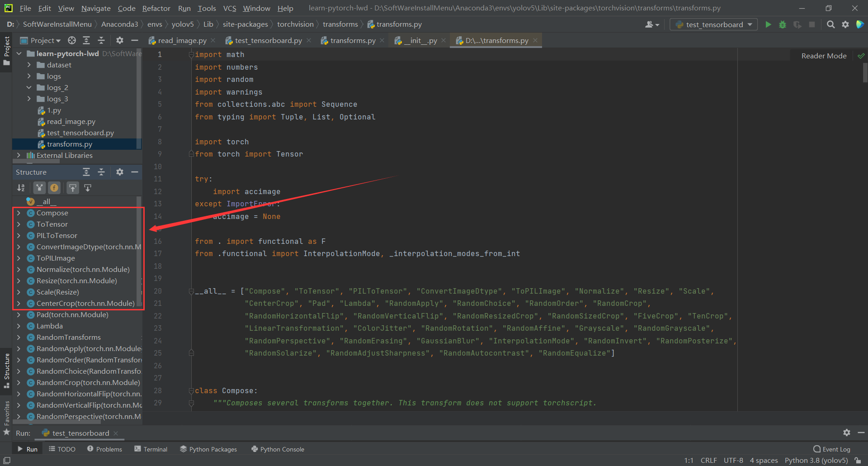Toggle the Project sidebar tool button
The height and width of the screenshot is (466, 868).
[x=6, y=50]
